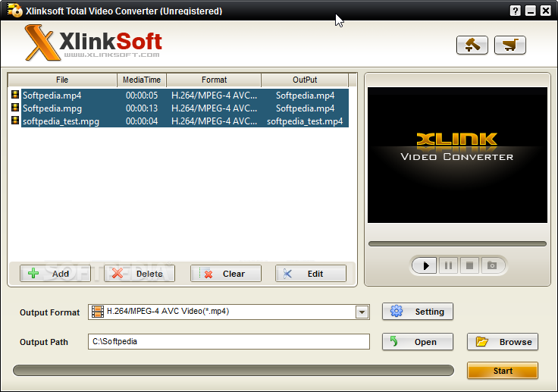Click the softpedia_test.mp4 output cell
Screen dimensions: 558x392
[305, 121]
